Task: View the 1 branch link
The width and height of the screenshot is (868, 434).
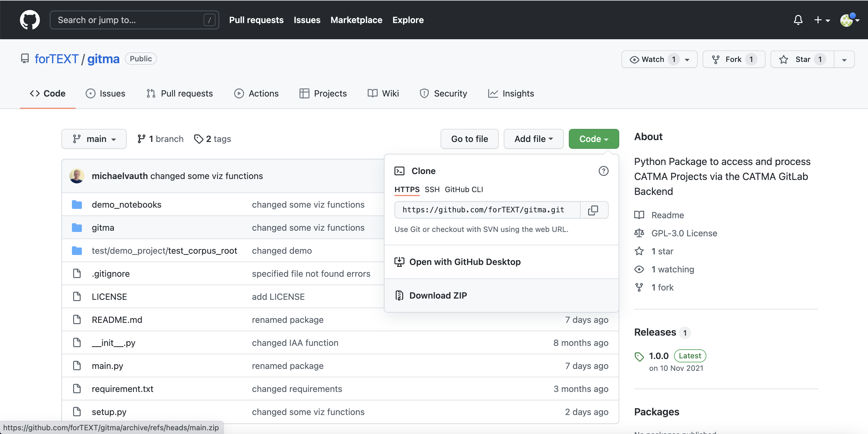Action: pos(160,139)
